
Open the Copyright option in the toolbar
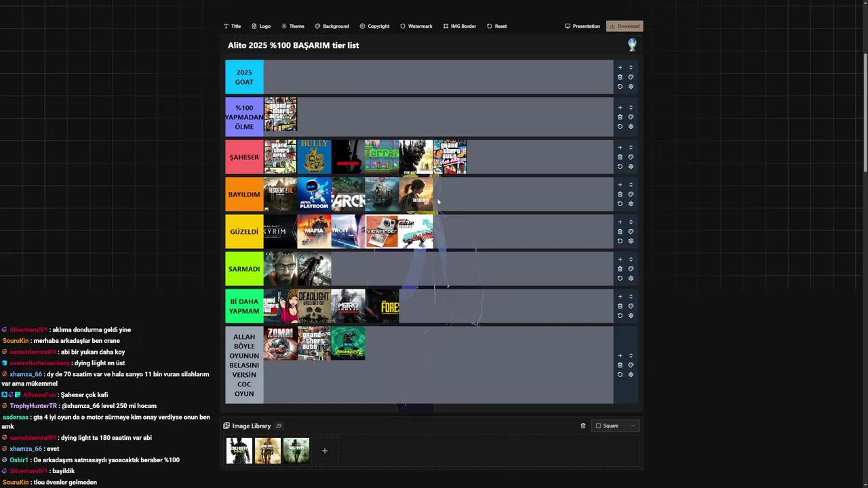click(374, 26)
